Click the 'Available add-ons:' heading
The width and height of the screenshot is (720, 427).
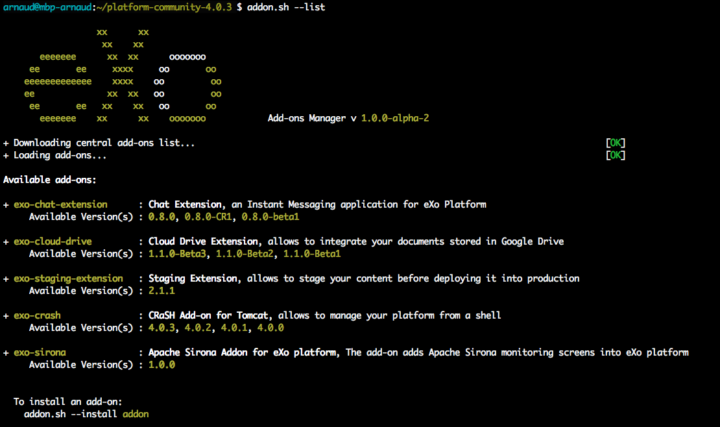pos(50,179)
